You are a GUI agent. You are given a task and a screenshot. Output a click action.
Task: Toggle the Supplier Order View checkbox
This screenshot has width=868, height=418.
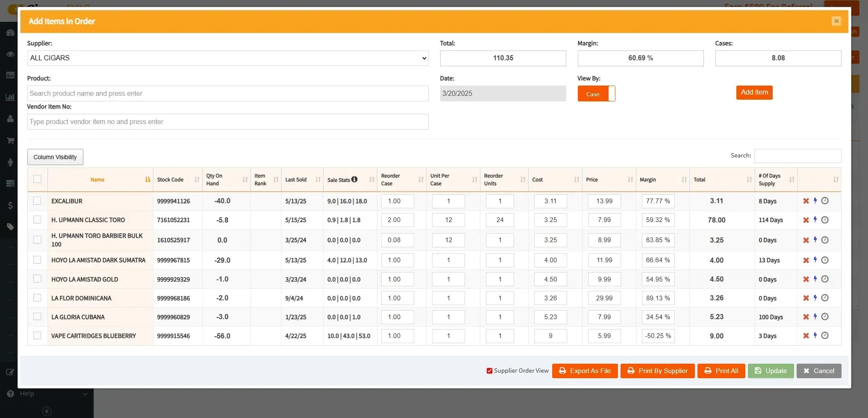(489, 371)
